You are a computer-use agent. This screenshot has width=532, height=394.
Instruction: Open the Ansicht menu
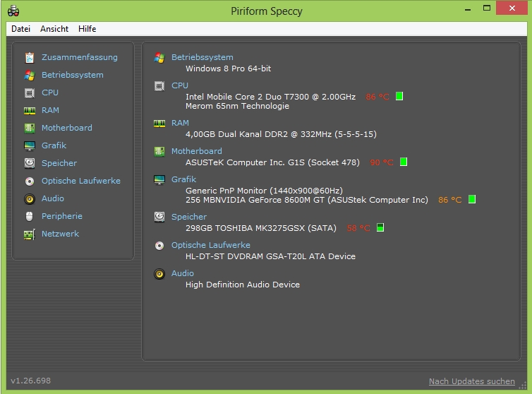54,29
